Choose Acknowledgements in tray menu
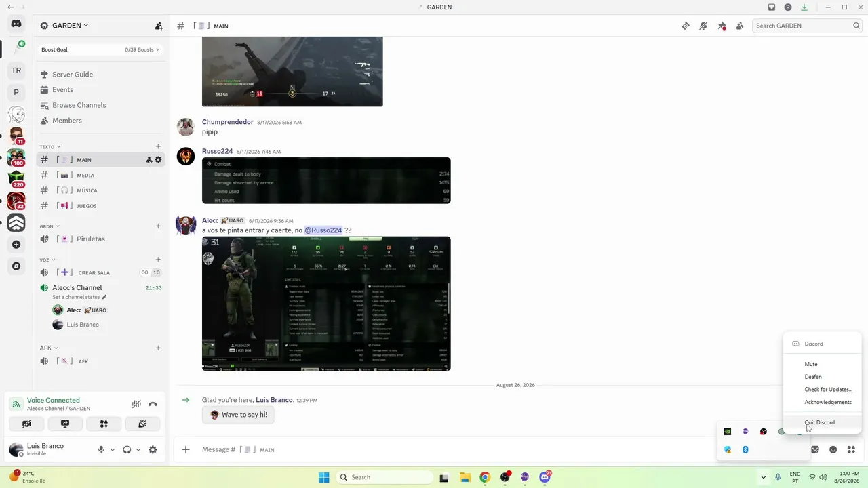 [x=822, y=402]
